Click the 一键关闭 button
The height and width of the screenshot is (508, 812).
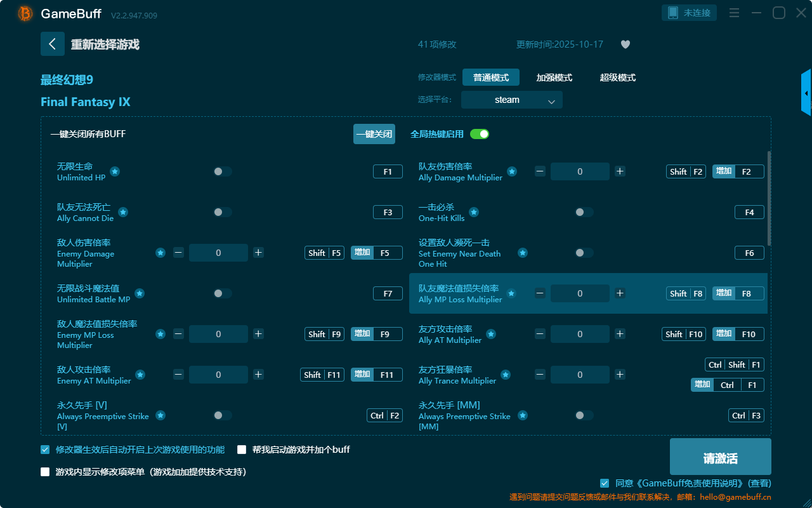click(374, 134)
